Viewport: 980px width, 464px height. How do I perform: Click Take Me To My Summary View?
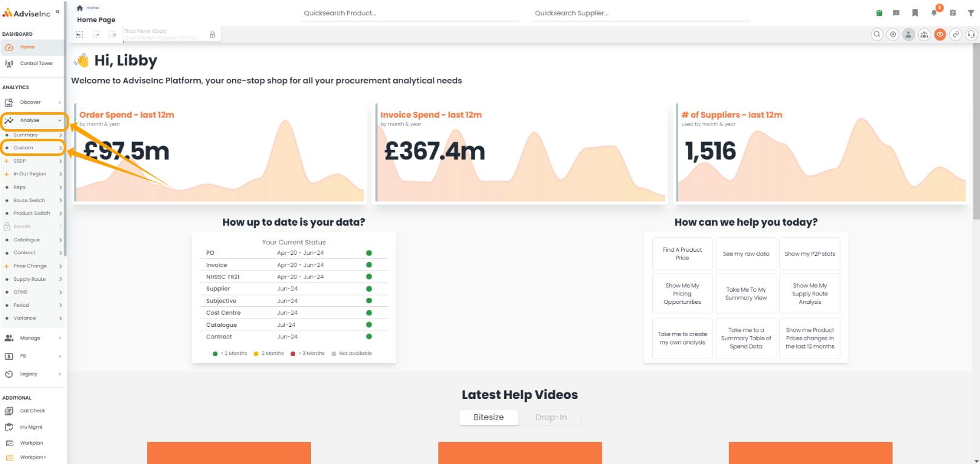point(746,294)
